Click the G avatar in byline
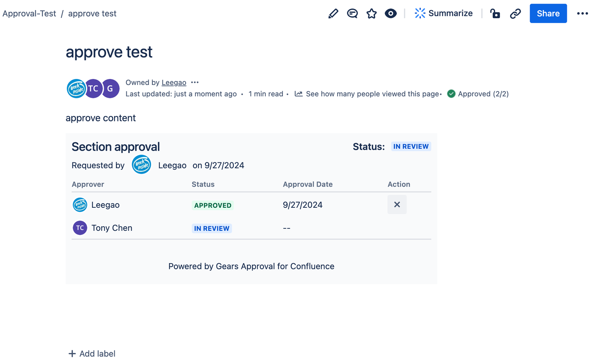594x364 pixels. 110,89
